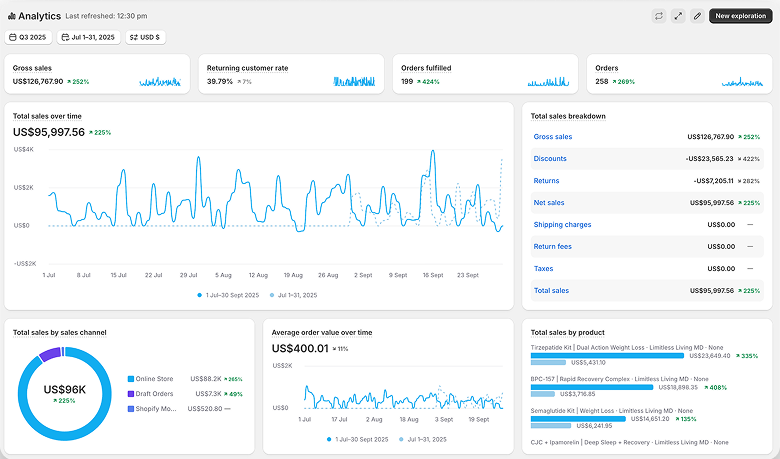Click the 135% growth arrow for Semaglutide Kit

(685, 419)
